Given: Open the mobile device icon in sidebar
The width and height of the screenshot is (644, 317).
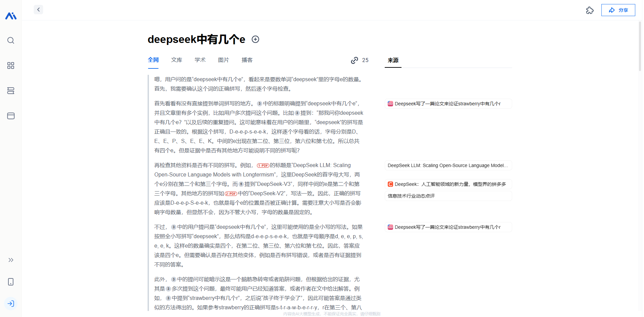Looking at the screenshot, I should (x=11, y=282).
